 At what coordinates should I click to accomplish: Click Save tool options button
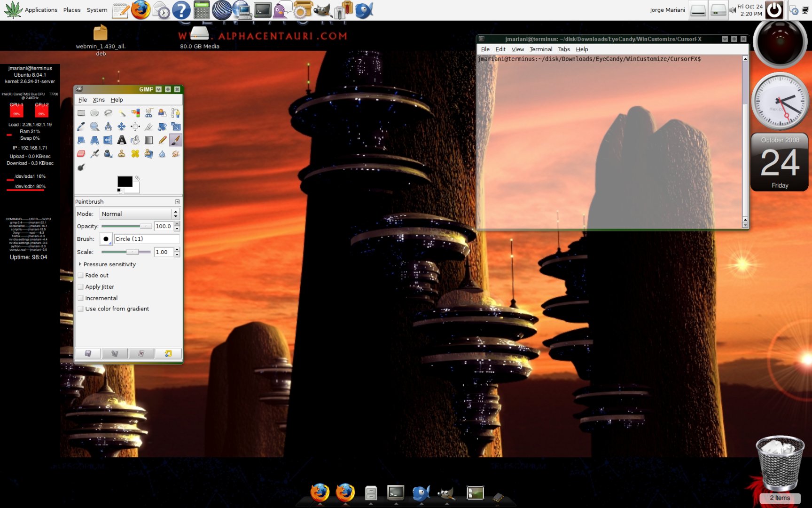(x=88, y=353)
